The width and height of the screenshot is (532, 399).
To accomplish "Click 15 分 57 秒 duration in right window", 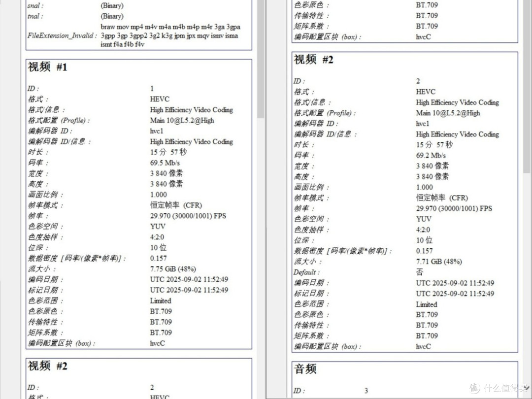I will [434, 145].
